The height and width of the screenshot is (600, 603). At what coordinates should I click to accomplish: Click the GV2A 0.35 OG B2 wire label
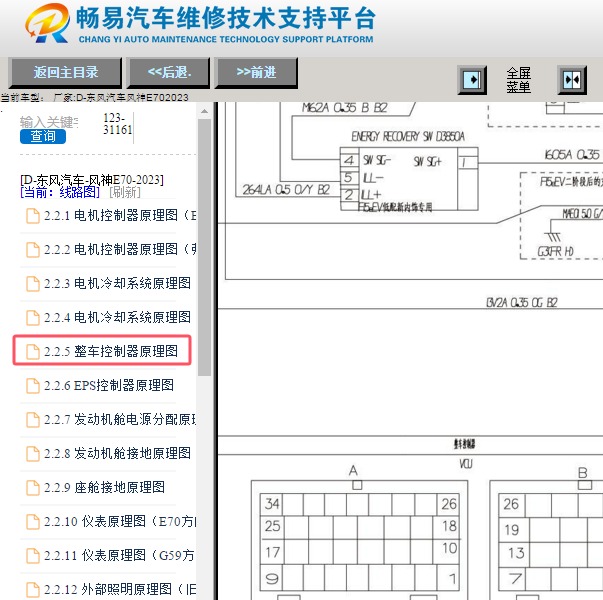coord(521,303)
